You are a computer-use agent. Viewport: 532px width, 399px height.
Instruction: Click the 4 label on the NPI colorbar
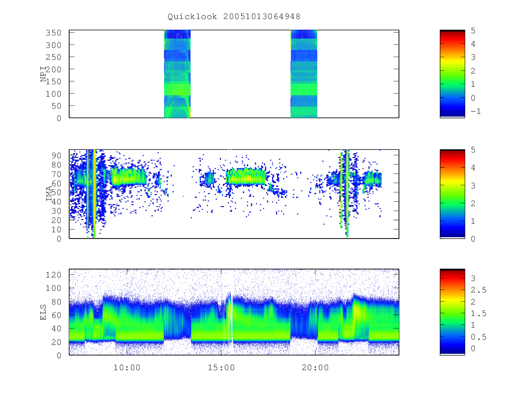473,44
